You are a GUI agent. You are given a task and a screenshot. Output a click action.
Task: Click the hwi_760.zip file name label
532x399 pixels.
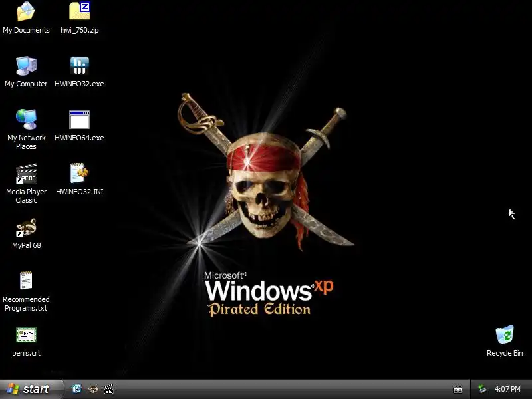pyautogui.click(x=80, y=30)
